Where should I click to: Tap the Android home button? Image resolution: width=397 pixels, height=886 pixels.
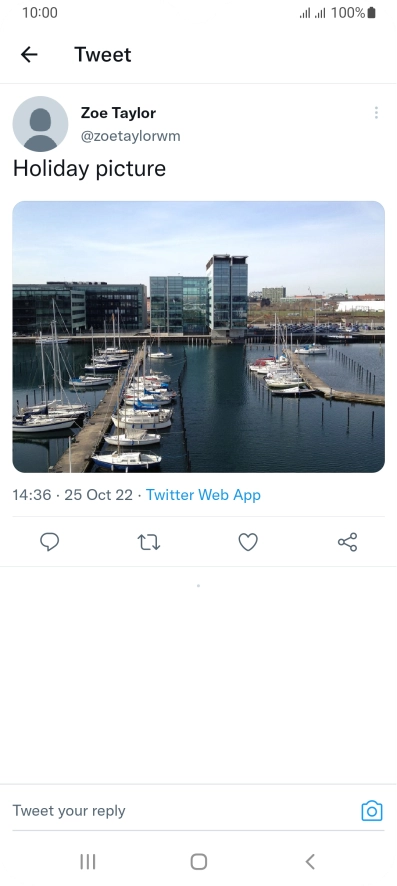tap(198, 862)
